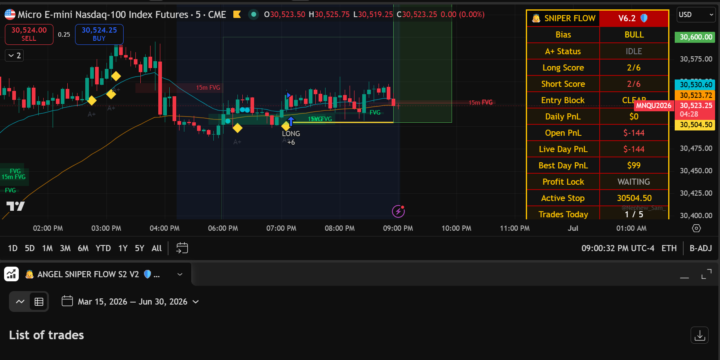
Task: Maximize the strategy tester panel
Action: click(x=706, y=275)
